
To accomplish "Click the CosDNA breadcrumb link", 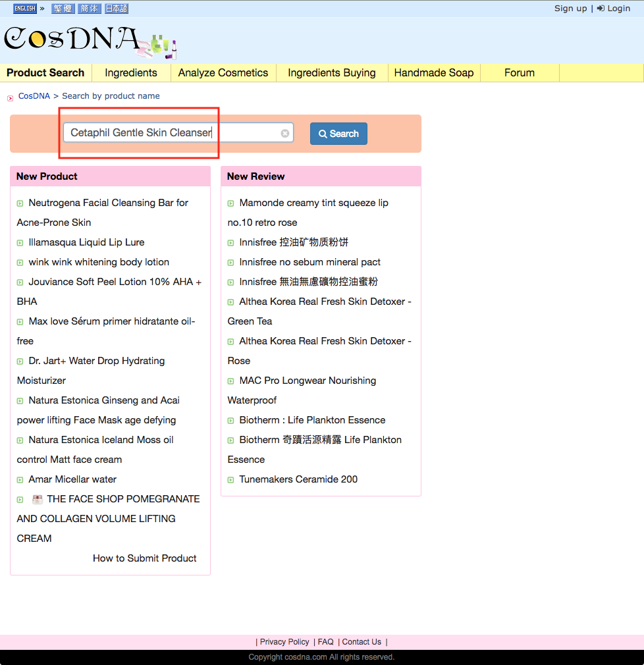I will coord(34,96).
